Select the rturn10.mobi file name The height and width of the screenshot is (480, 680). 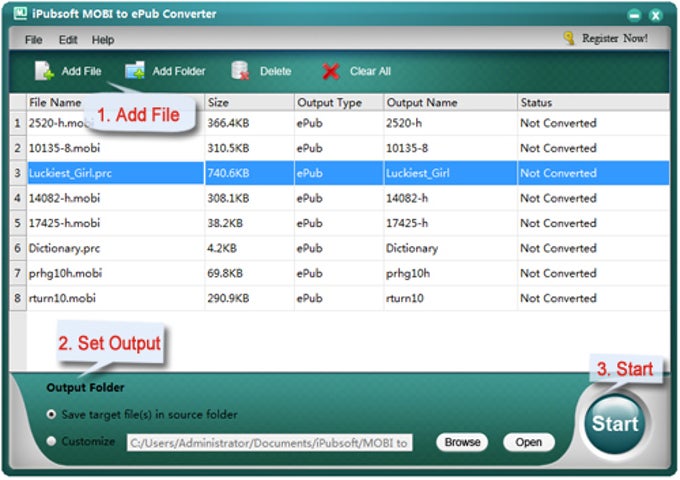tap(62, 298)
